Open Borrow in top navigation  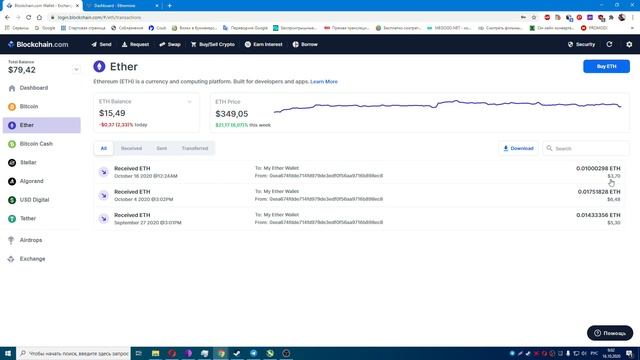click(305, 44)
